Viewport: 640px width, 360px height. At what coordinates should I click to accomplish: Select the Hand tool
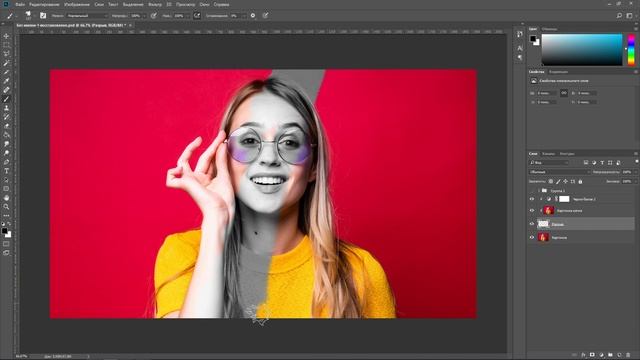coord(6,198)
